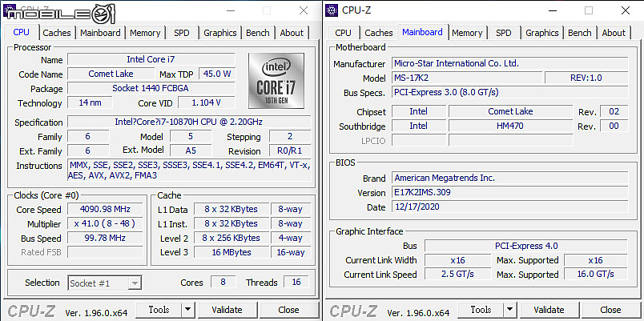This screenshot has height=321, width=644.
Task: Click the Code Name value Comet Lake
Action: click(x=111, y=74)
